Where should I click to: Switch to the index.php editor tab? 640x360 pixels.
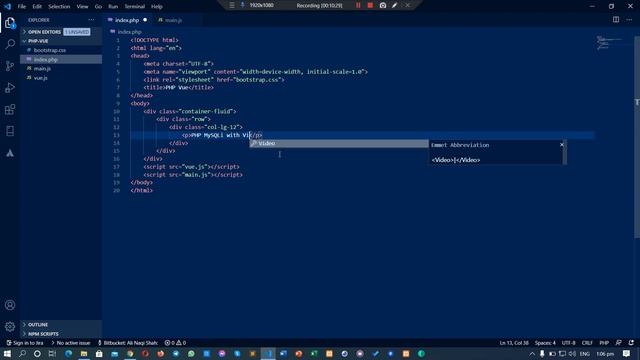[127, 20]
